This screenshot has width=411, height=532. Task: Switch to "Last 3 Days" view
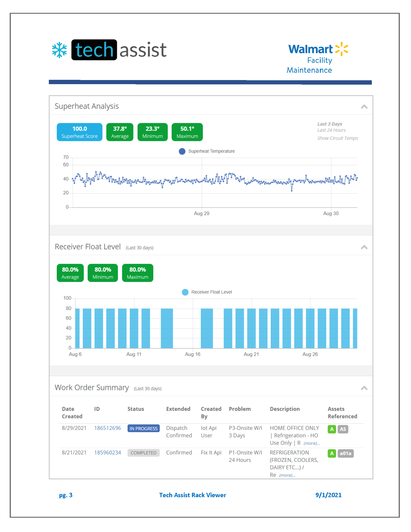(x=330, y=124)
